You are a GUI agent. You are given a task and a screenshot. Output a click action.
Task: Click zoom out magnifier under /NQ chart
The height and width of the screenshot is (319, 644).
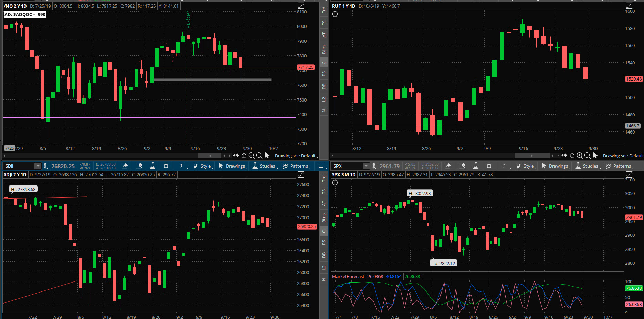[x=259, y=156]
